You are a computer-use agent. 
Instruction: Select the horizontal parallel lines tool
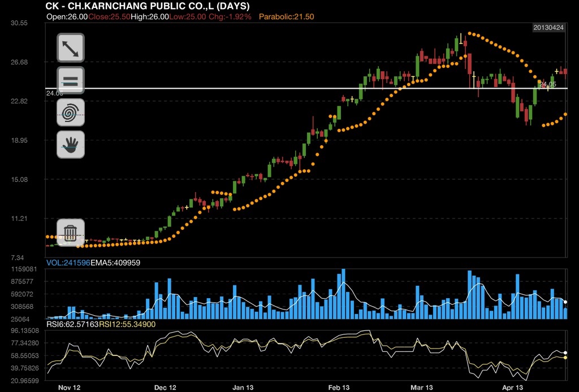[71, 80]
